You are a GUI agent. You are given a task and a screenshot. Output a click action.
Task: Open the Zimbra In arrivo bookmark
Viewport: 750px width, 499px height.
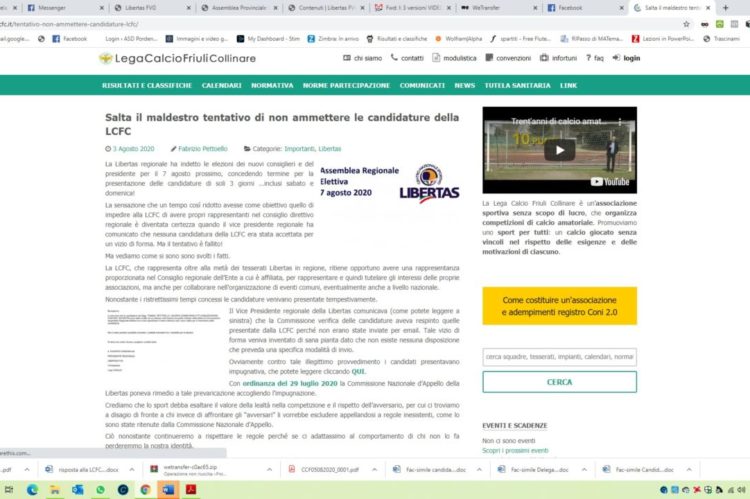click(x=332, y=39)
